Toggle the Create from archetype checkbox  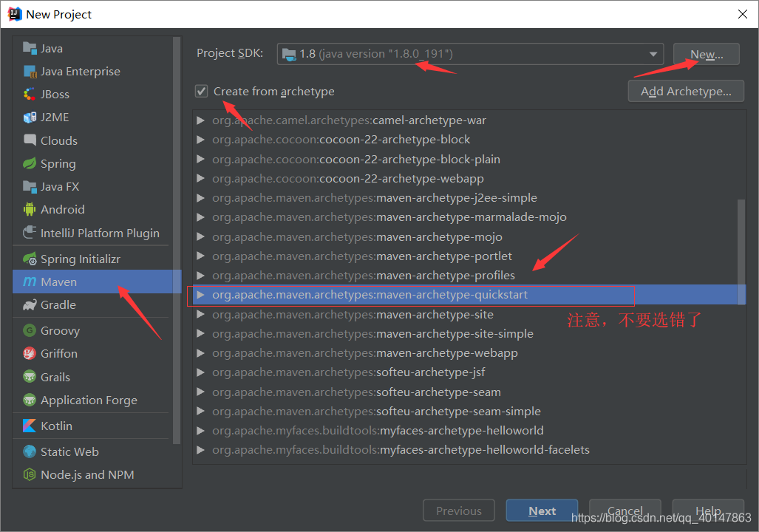point(201,91)
